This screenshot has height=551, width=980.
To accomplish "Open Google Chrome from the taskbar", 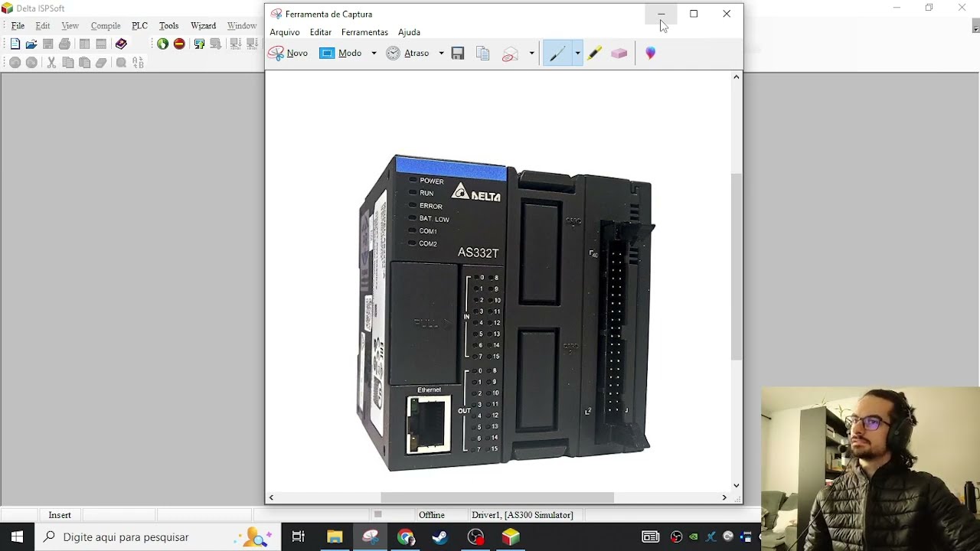I will click(x=405, y=537).
